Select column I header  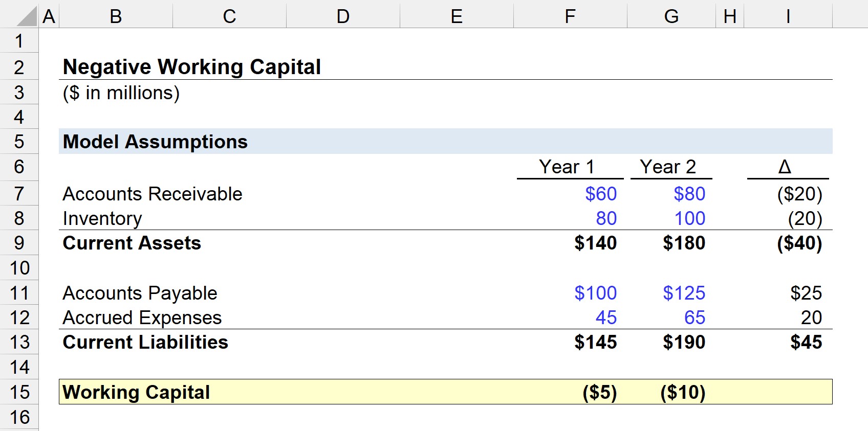[x=787, y=15]
